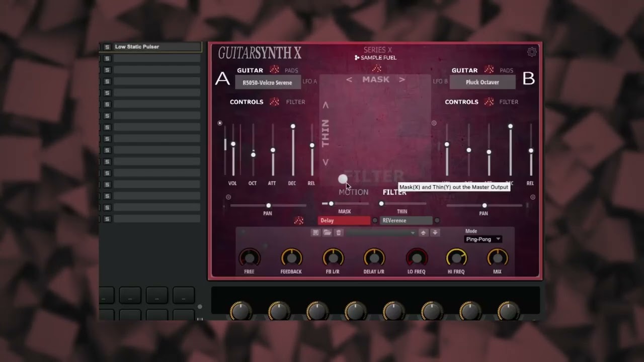Click the left arrow beside MASK
The height and width of the screenshot is (362, 644).
pos(349,79)
